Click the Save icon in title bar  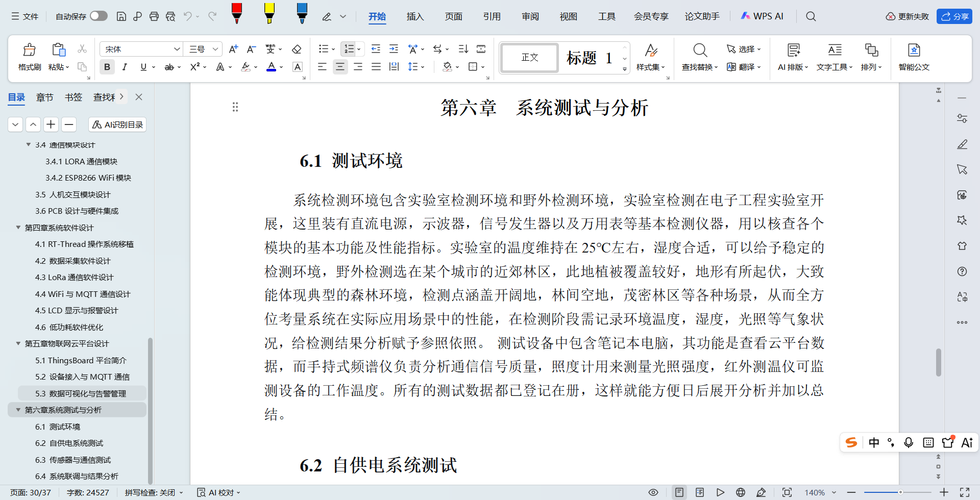pos(121,16)
